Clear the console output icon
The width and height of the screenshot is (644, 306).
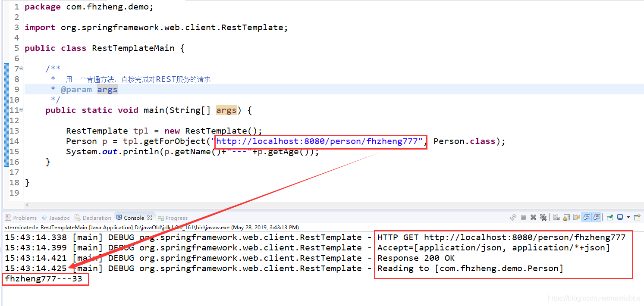[556, 217]
